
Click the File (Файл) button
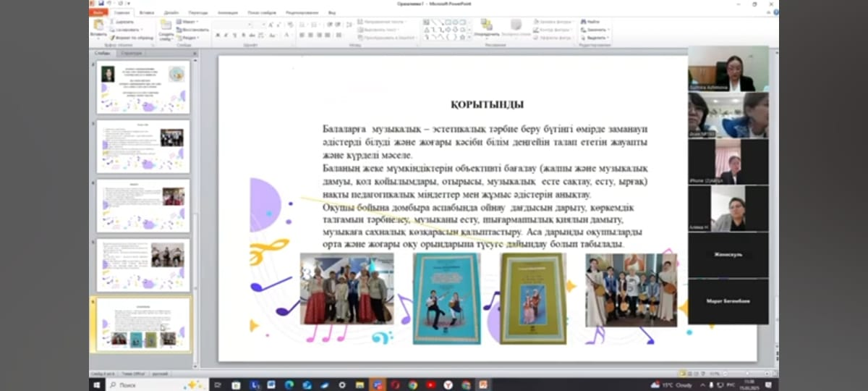pyautogui.click(x=98, y=12)
